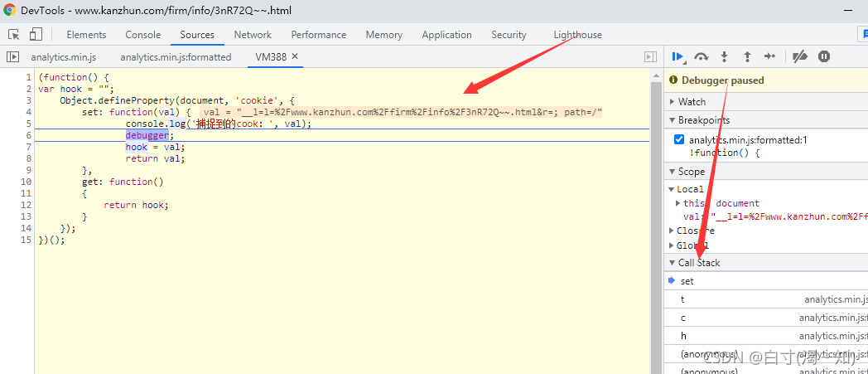The image size is (868, 374).
Task: Open the Security tab
Action: 509,34
